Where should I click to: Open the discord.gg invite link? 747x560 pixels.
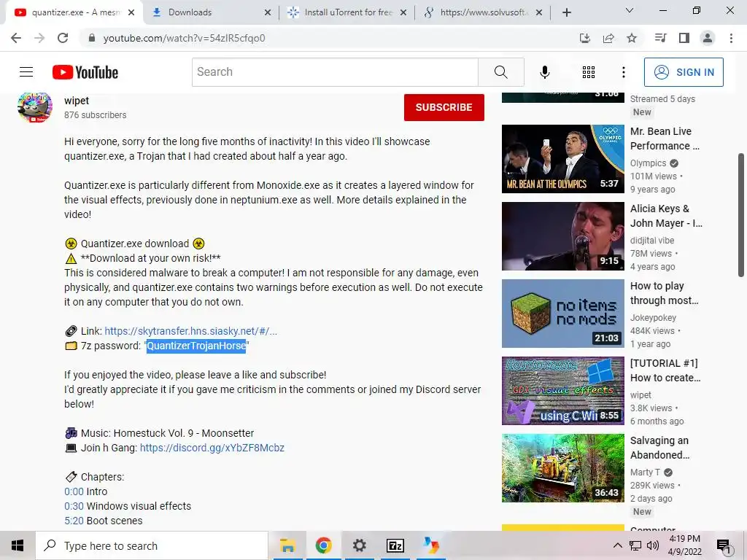tap(212, 448)
